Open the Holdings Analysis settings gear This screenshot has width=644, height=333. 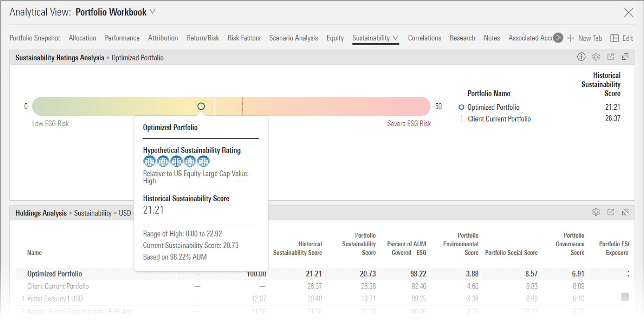596,212
